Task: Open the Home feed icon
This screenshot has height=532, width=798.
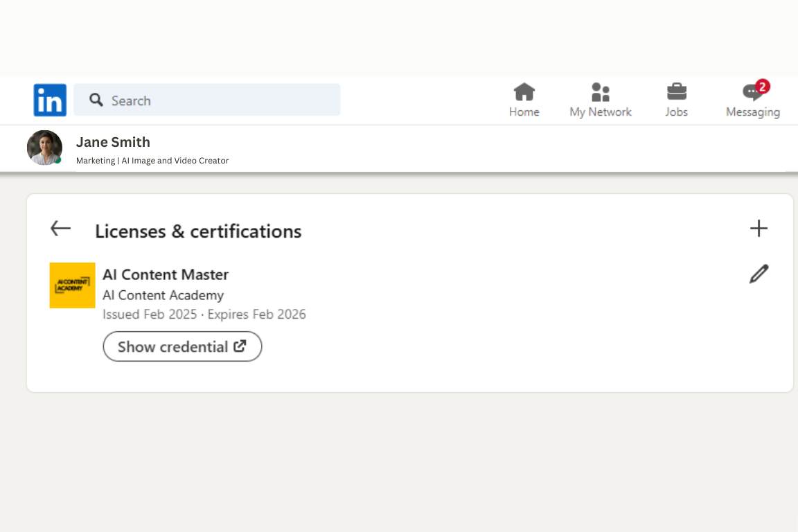Action: coord(524,92)
